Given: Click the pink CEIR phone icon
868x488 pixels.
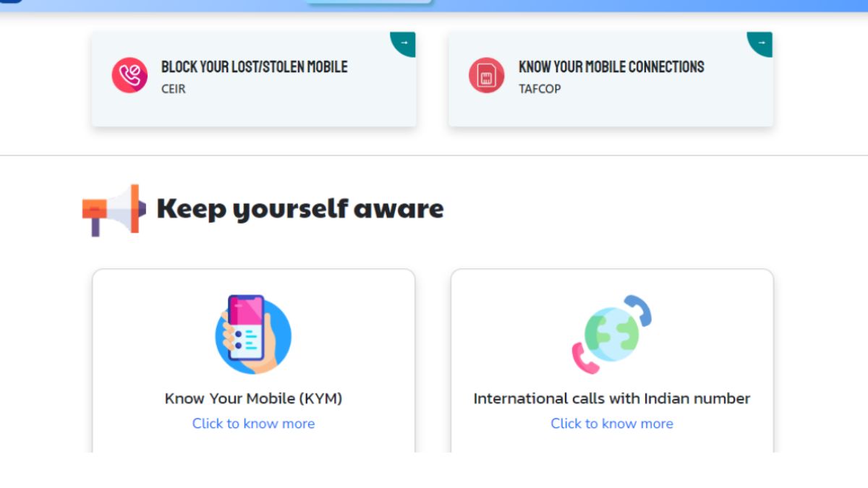Looking at the screenshot, I should (x=129, y=76).
